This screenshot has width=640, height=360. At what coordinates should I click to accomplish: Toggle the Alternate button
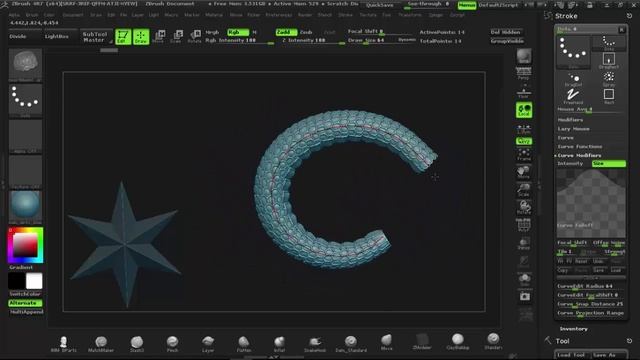[x=25, y=303]
